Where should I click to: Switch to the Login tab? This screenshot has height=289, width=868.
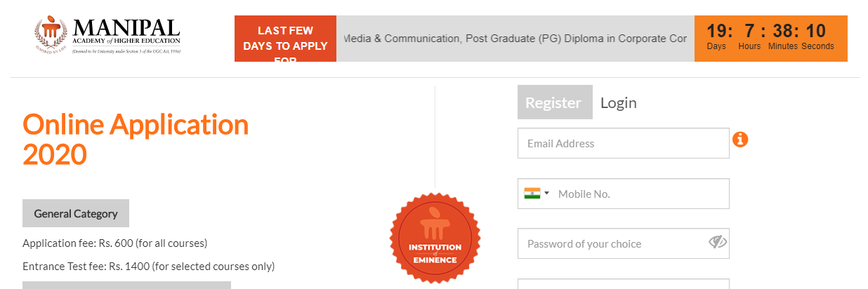(x=618, y=102)
